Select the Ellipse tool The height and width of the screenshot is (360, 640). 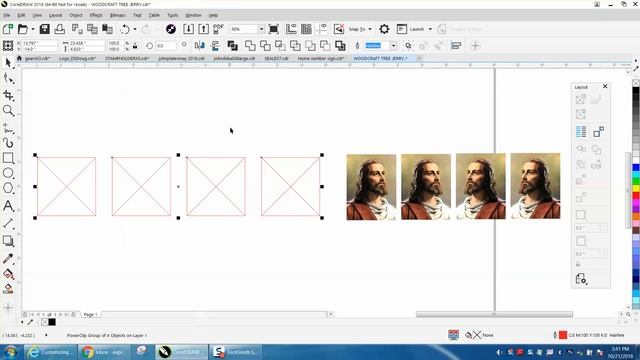(8, 173)
